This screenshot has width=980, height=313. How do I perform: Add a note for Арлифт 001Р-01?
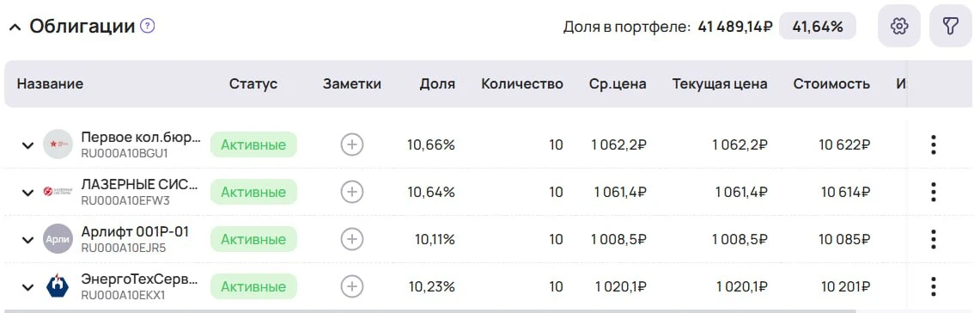pyautogui.click(x=352, y=239)
